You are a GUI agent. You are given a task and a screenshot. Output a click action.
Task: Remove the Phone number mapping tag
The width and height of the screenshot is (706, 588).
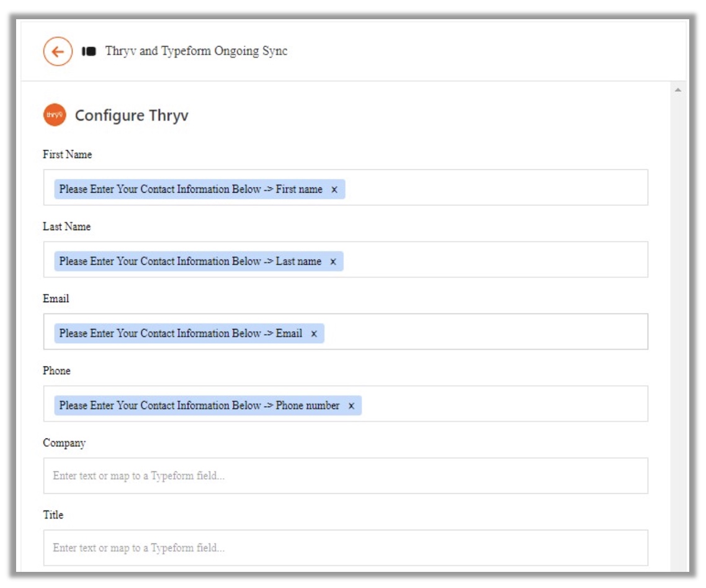[x=351, y=406]
